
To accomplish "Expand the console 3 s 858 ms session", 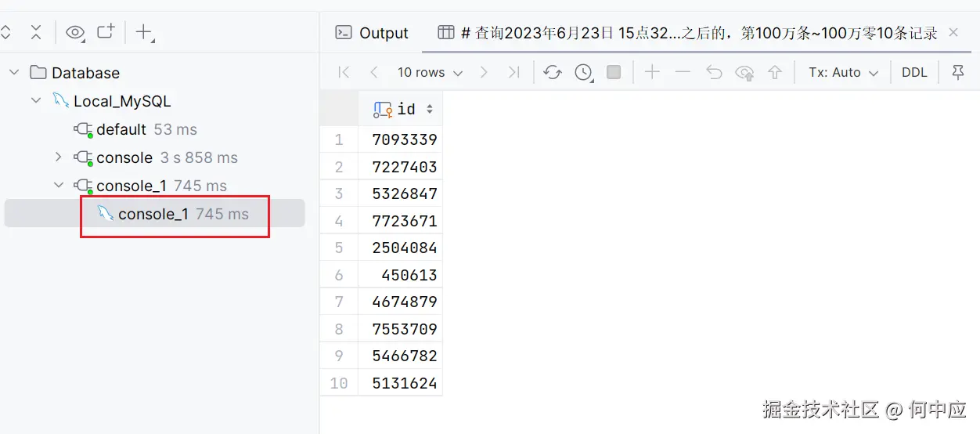I will coord(58,157).
